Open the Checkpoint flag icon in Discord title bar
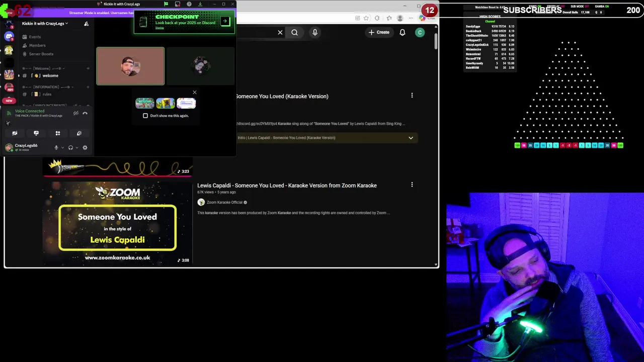 coord(166,4)
